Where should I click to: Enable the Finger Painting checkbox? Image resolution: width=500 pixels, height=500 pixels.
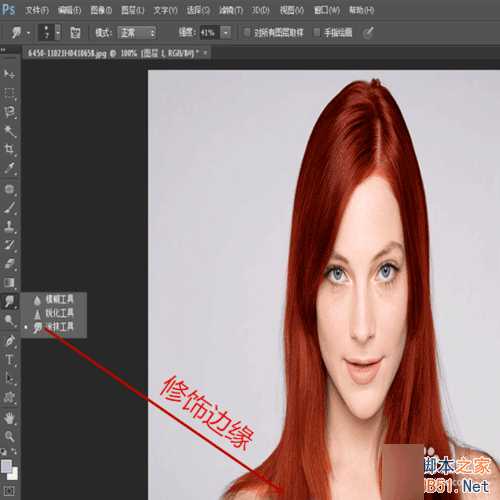pyautogui.click(x=317, y=32)
